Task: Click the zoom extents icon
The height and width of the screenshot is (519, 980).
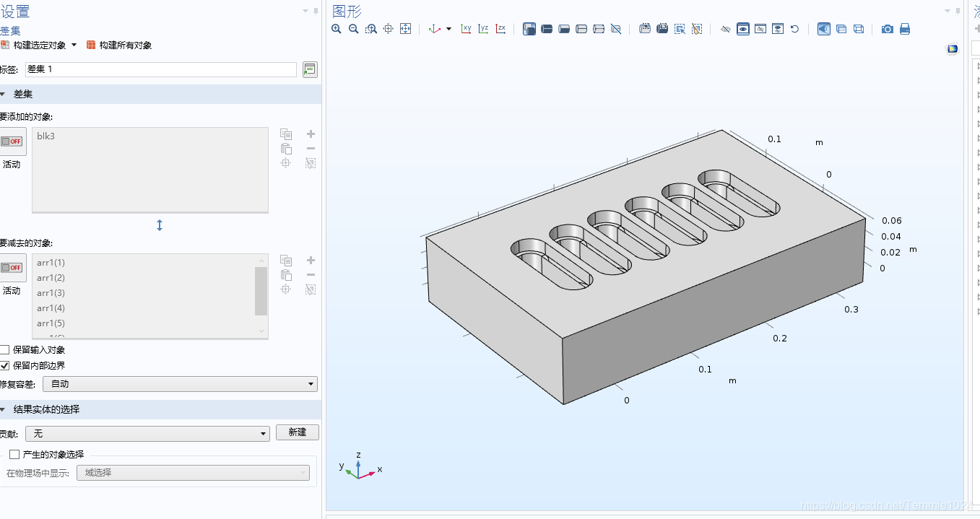Action: [x=406, y=29]
